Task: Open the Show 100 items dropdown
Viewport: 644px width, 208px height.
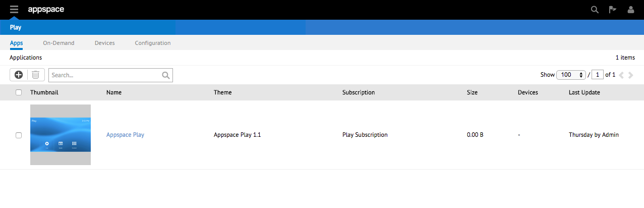Action: click(x=570, y=75)
